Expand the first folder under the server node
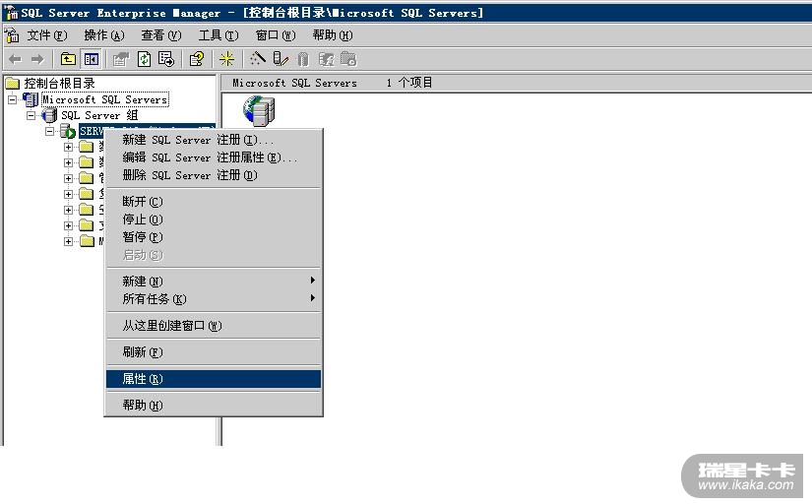This screenshot has width=812, height=504. (68, 147)
